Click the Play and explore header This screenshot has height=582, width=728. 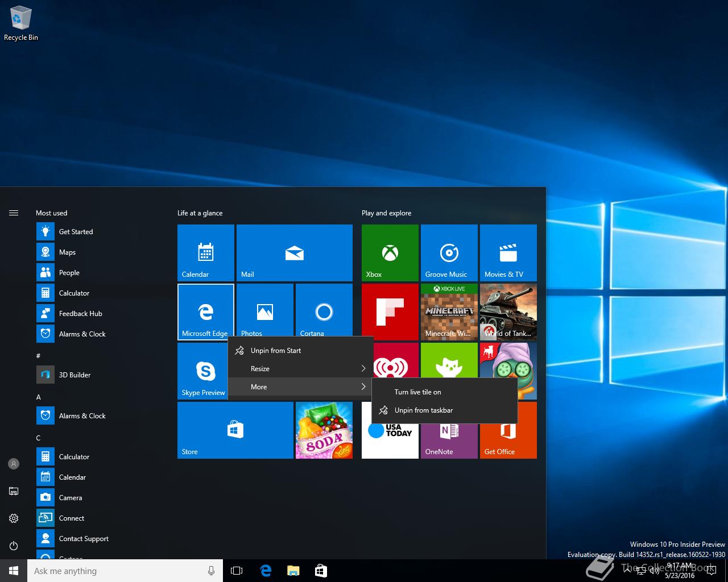tap(386, 213)
